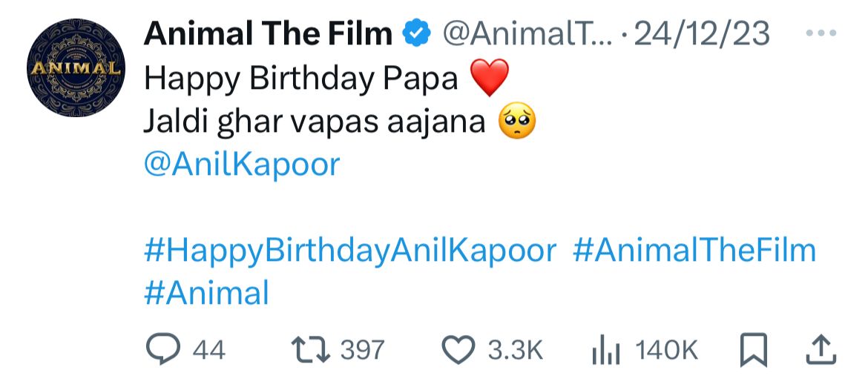The width and height of the screenshot is (868, 390).
Task: Bookmark this tweet
Action: point(753,350)
